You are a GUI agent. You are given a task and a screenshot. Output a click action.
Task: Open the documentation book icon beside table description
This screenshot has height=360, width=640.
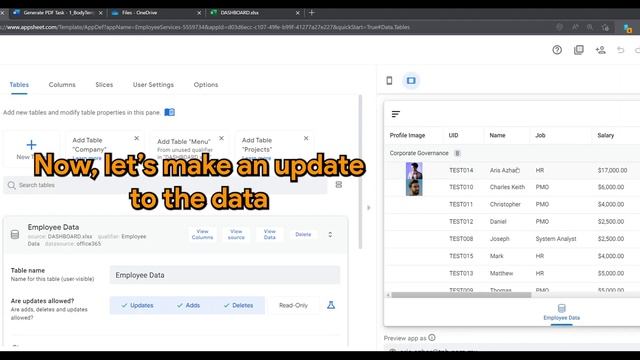(169, 112)
